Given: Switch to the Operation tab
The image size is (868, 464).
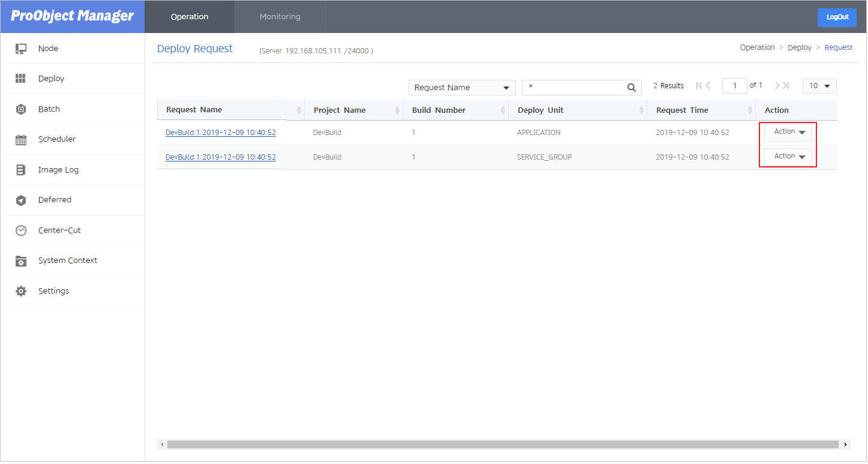Looking at the screenshot, I should 190,17.
